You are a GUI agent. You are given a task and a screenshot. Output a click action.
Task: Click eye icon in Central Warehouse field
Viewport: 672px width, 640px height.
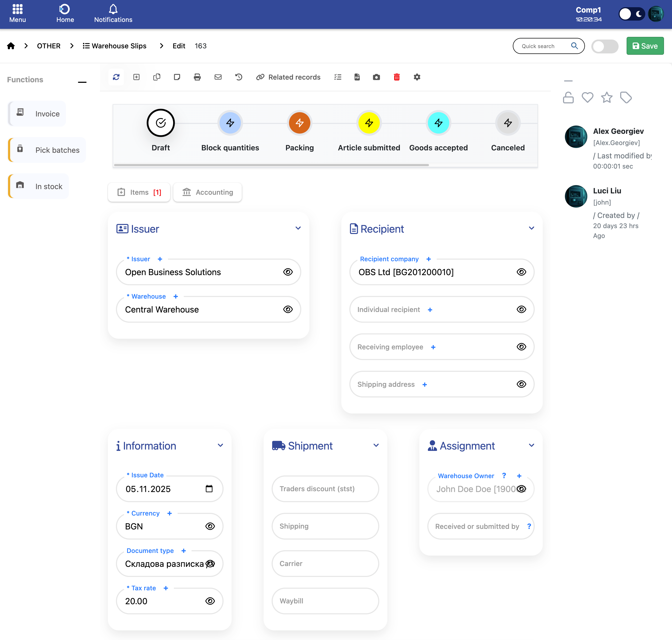(x=288, y=309)
